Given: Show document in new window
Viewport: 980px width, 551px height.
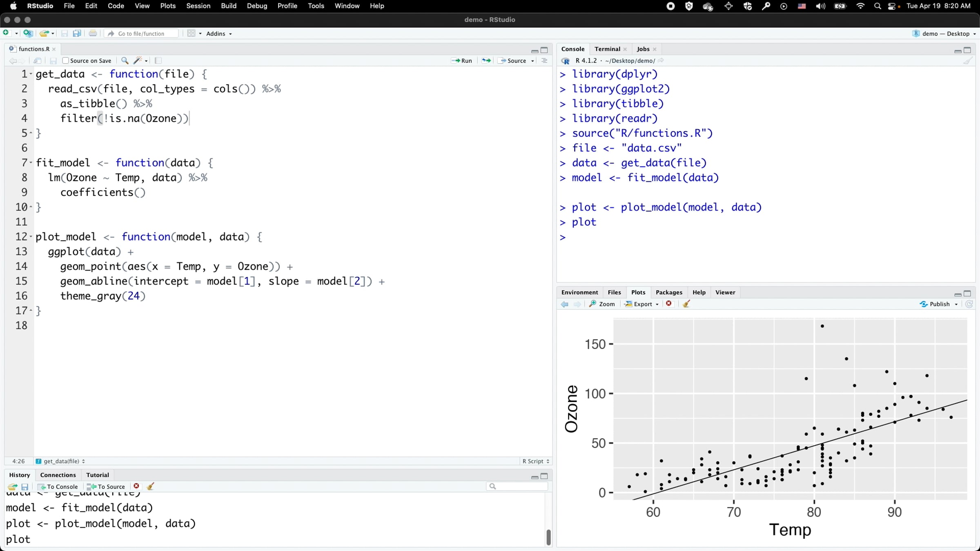Looking at the screenshot, I should coord(37,60).
